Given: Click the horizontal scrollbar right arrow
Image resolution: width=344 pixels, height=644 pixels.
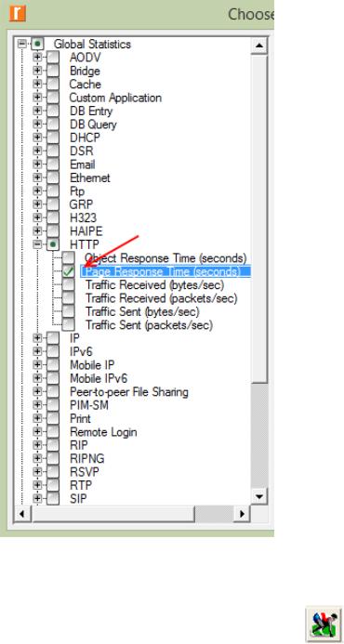Looking at the screenshot, I should (x=242, y=513).
